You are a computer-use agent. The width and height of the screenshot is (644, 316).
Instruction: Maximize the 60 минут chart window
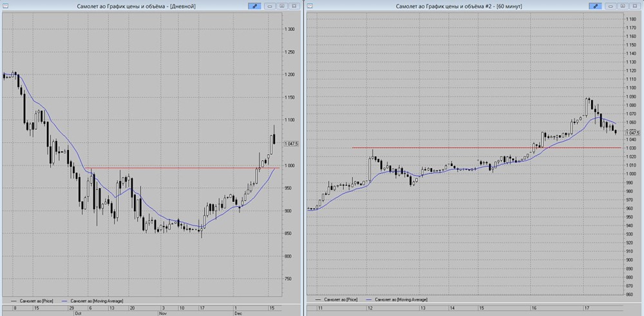click(x=623, y=6)
